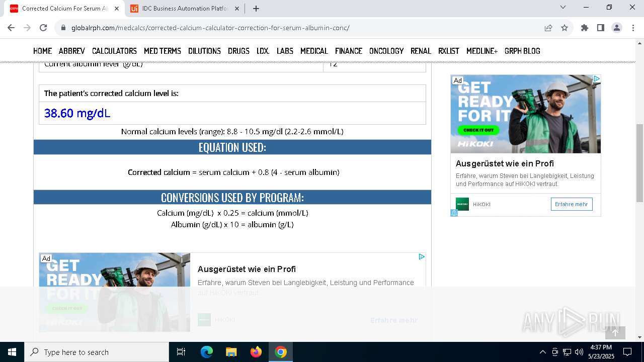Click the EQUATION USED heading
This screenshot has height=362, width=644.
tap(232, 147)
